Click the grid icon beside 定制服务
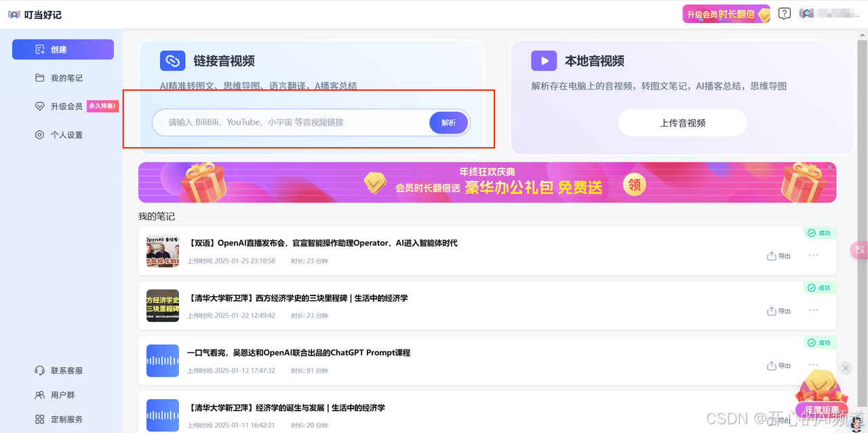Image resolution: width=868 pixels, height=433 pixels. point(40,419)
